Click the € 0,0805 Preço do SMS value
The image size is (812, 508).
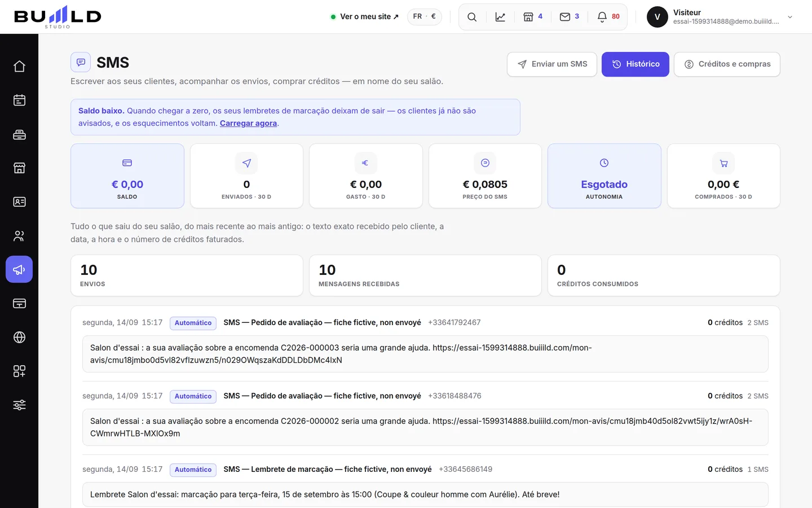point(485,185)
